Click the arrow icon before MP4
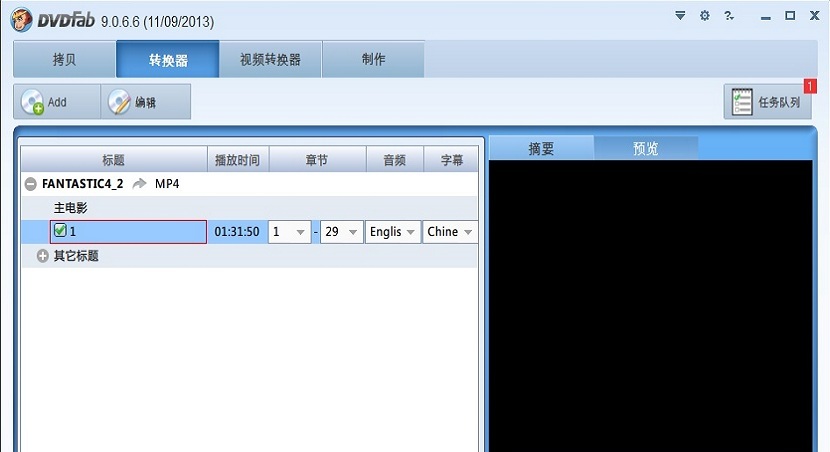The image size is (830, 452). (139, 184)
